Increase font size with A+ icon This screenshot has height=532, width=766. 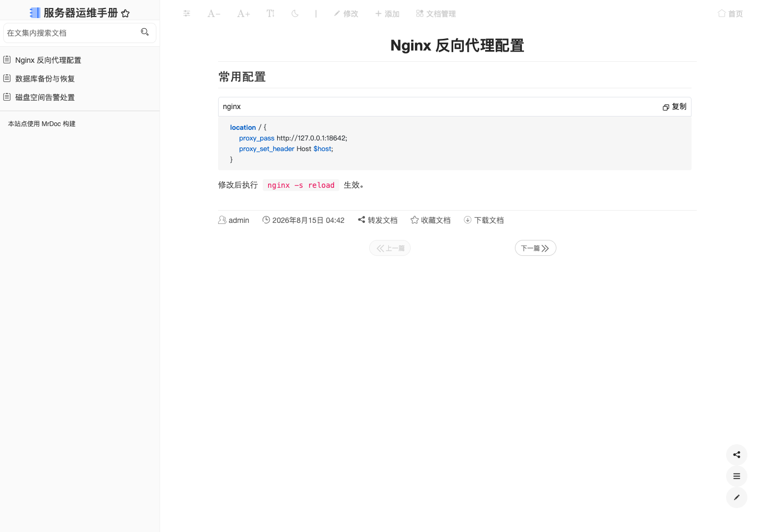point(244,13)
